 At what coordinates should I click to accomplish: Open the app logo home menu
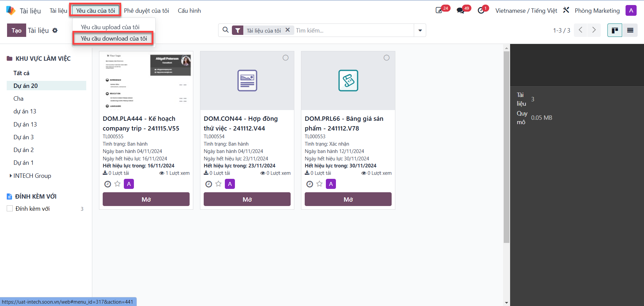(11, 10)
